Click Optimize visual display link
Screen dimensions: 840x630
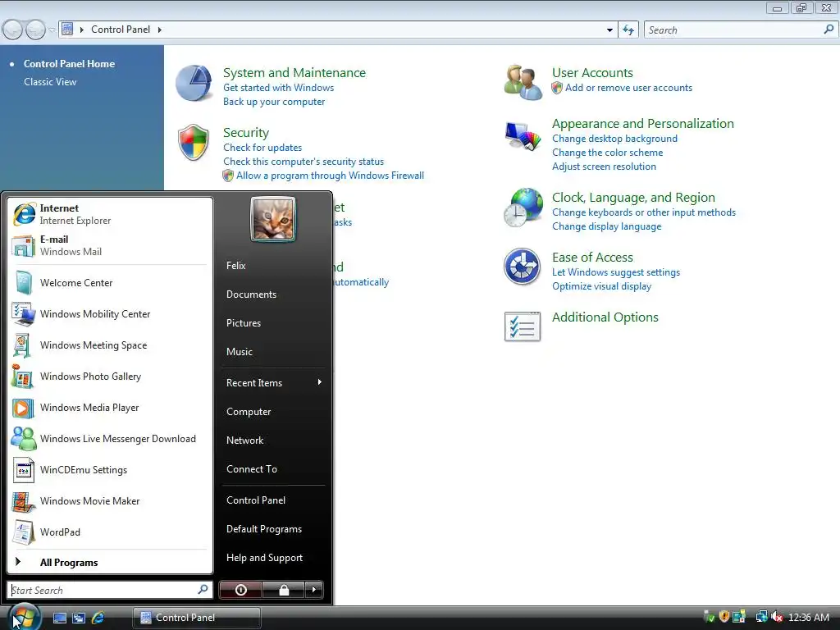[x=602, y=286]
